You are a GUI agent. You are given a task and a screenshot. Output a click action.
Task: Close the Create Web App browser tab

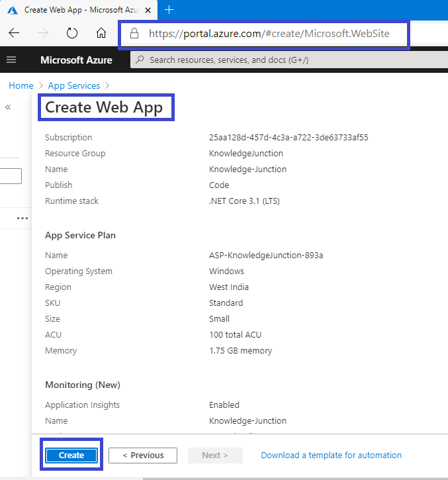pos(148,10)
